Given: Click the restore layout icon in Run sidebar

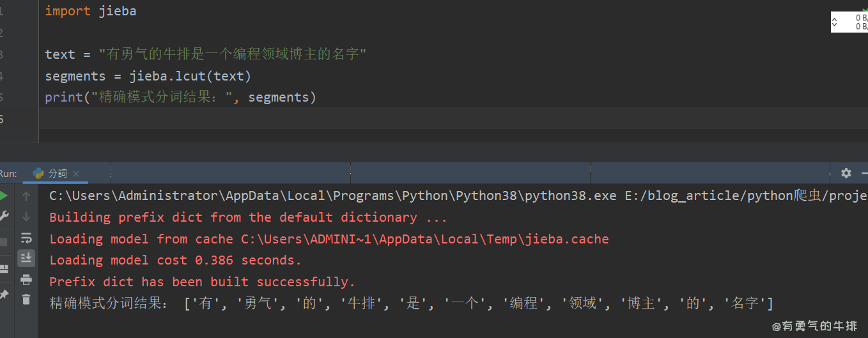Looking at the screenshot, I should [x=4, y=269].
